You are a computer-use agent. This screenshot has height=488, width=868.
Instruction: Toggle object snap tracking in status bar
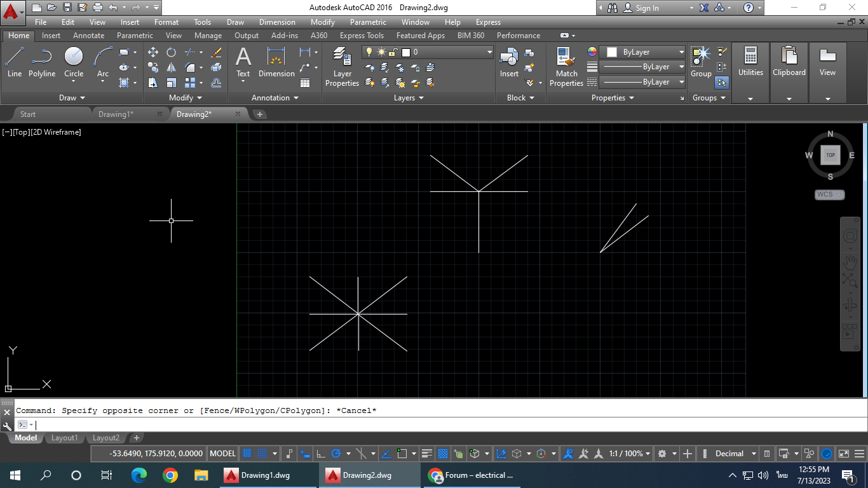[386, 454]
